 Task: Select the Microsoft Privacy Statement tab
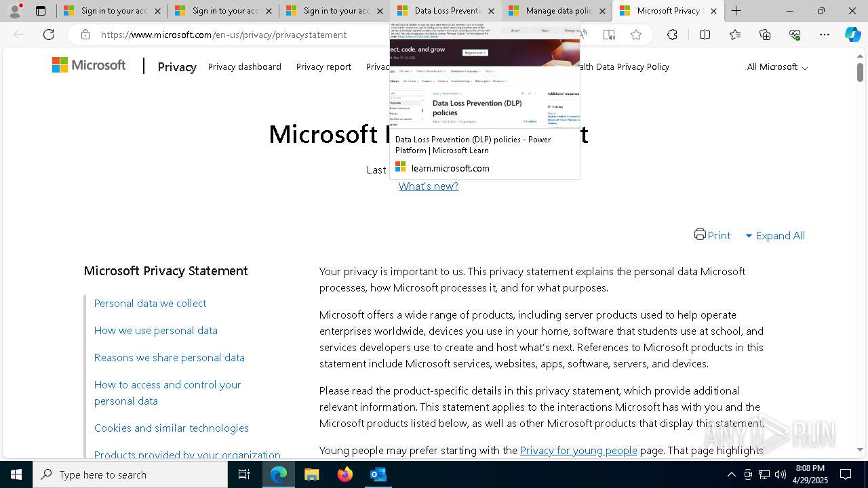coord(669,11)
